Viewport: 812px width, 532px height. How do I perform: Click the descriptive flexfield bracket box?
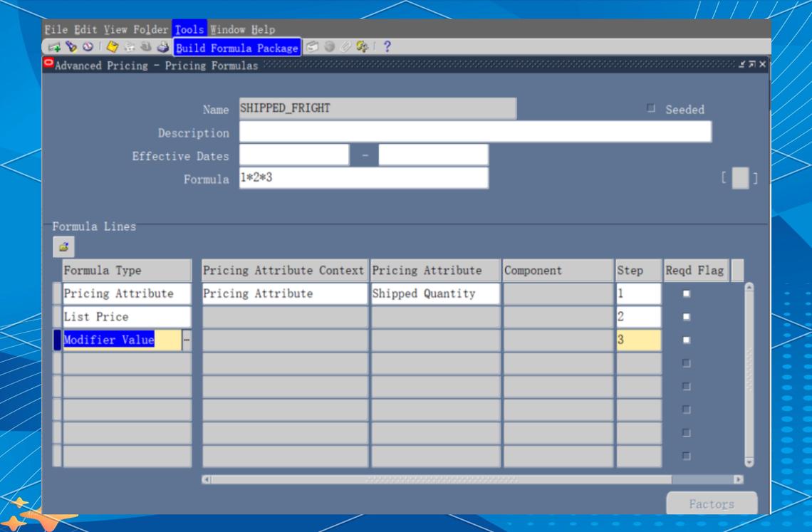pos(740,178)
